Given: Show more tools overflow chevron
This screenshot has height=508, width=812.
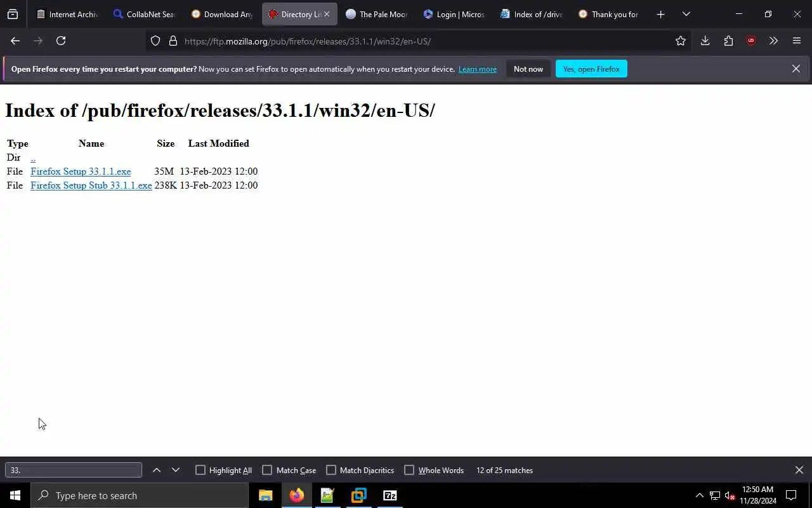Looking at the screenshot, I should [773, 41].
